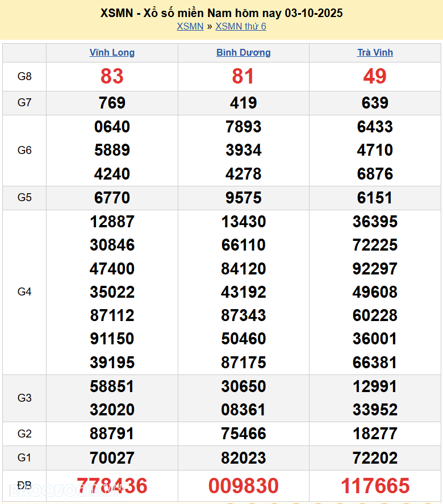Select the G8 result 83 for Vĩnh Long
Viewport: 443px width, 504px height.
112,76
